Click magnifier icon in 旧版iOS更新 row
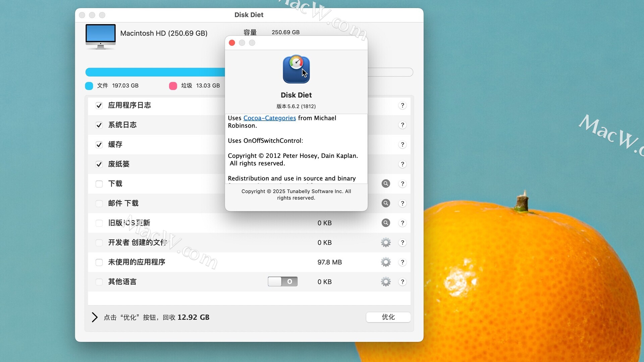The image size is (644, 362). pos(386,223)
